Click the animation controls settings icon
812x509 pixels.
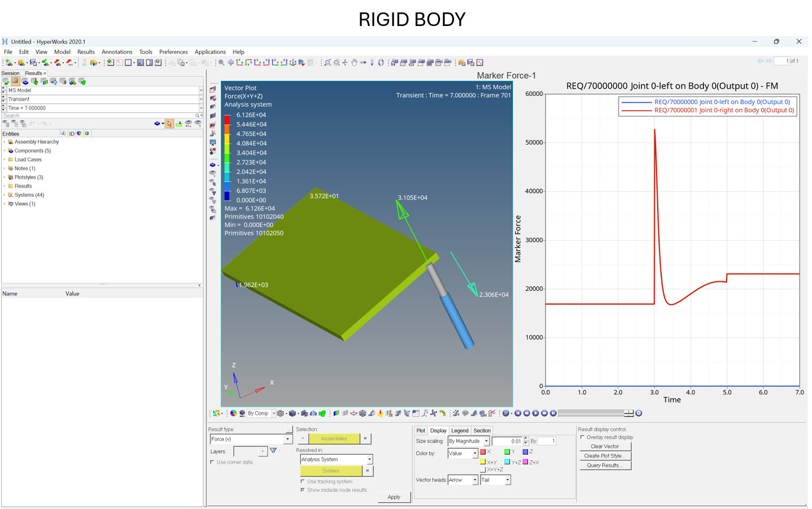[x=639, y=414]
